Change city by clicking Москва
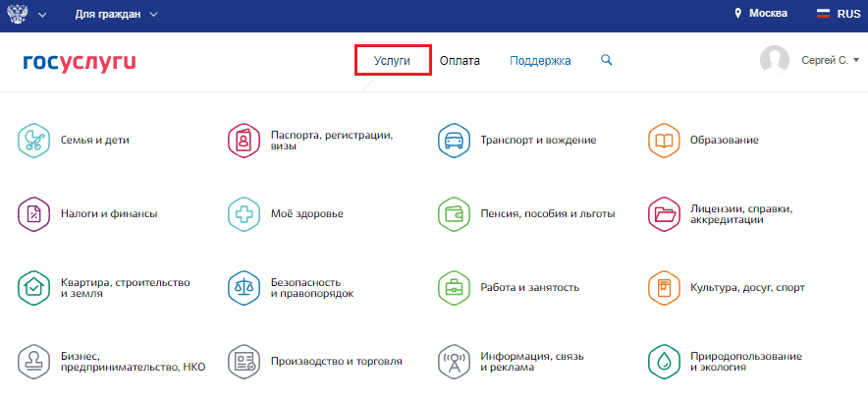The width and height of the screenshot is (868, 404). click(x=769, y=14)
